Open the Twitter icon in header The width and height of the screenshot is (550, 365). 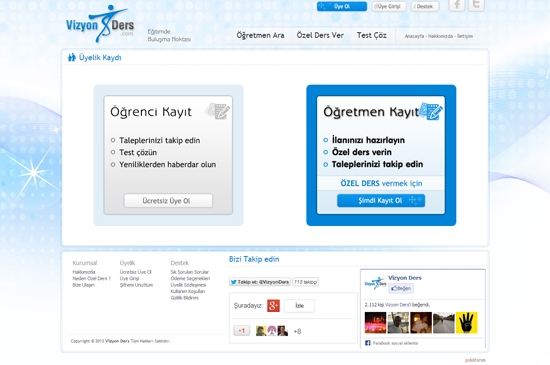[x=476, y=5]
